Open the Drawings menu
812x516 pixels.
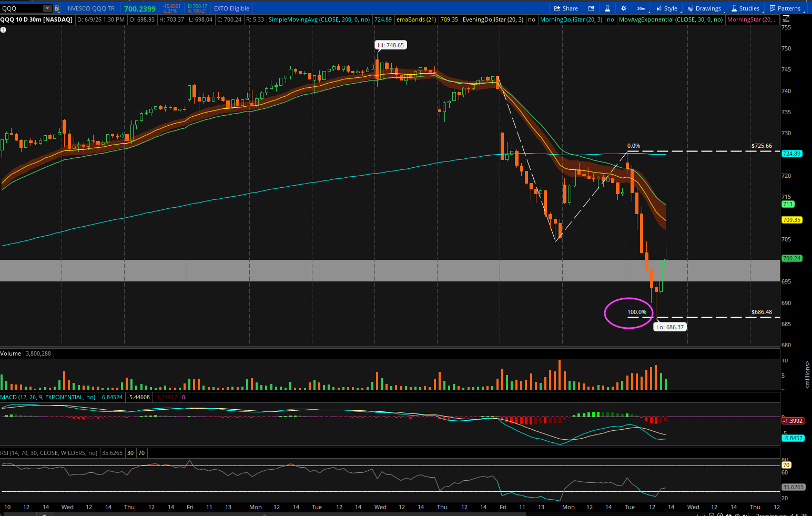pos(705,8)
